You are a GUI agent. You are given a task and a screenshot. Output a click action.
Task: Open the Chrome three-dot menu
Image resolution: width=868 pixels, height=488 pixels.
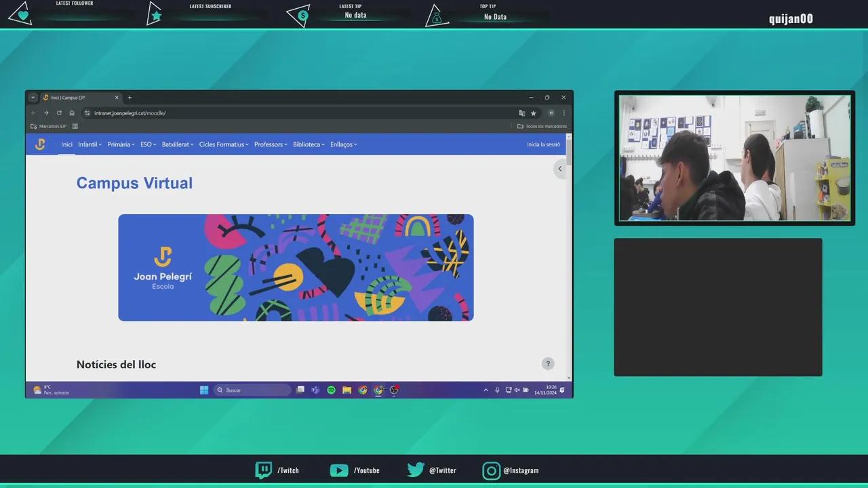564,113
